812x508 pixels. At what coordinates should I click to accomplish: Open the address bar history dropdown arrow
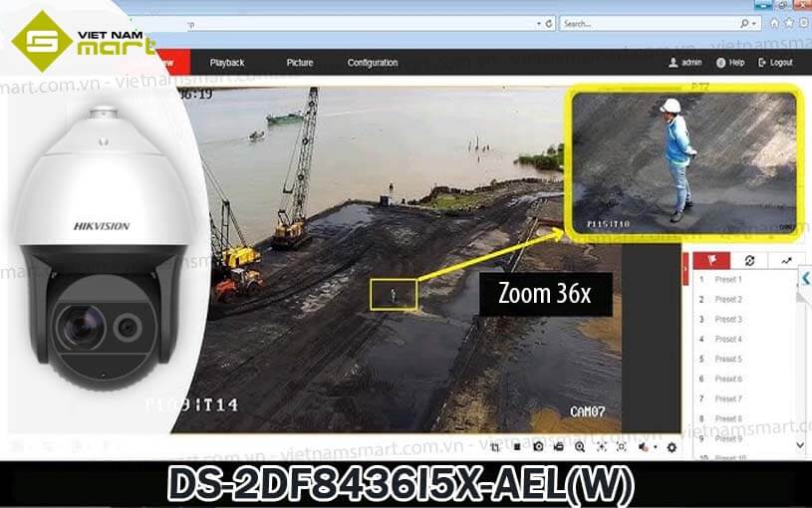point(539,23)
